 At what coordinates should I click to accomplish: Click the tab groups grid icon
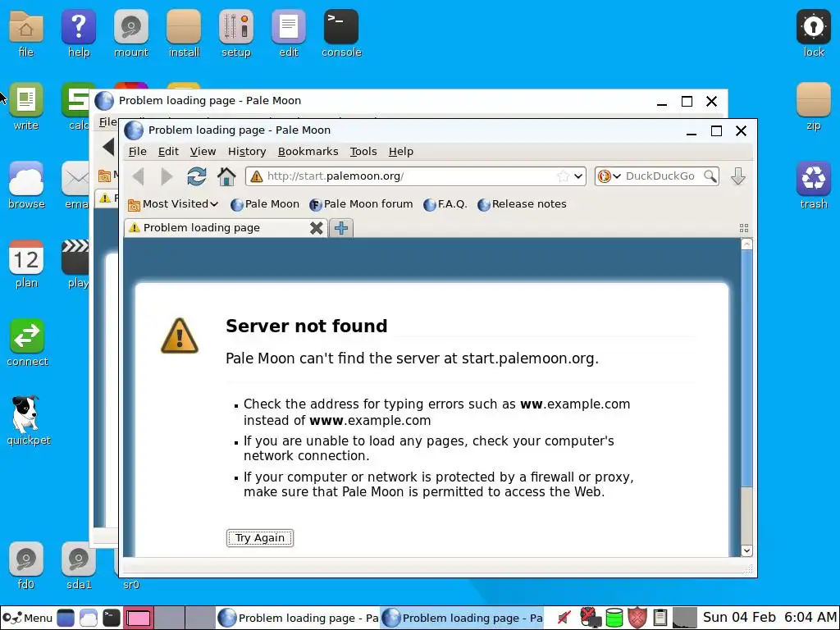743,228
